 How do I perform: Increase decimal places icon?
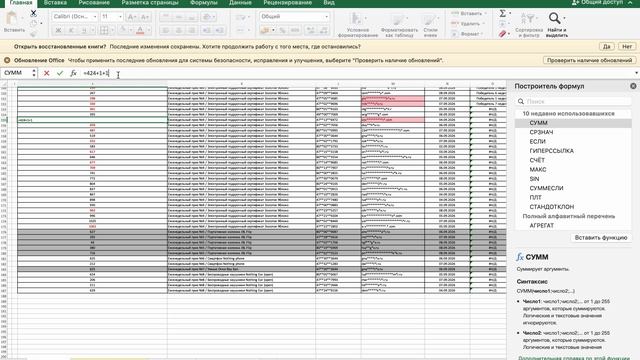(311, 30)
